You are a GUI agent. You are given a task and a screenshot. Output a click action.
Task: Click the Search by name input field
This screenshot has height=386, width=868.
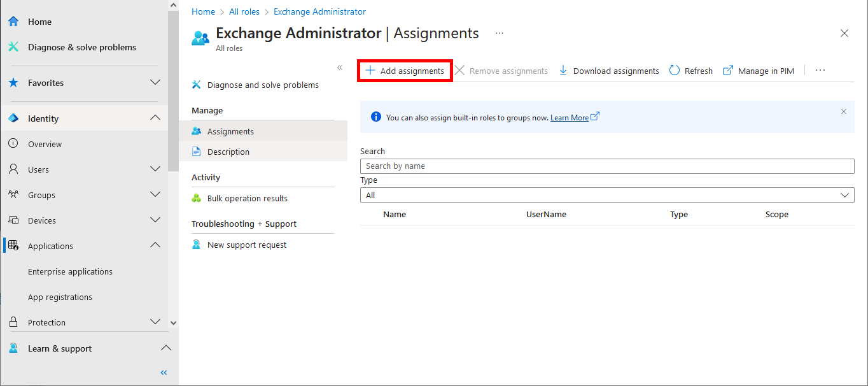click(606, 166)
